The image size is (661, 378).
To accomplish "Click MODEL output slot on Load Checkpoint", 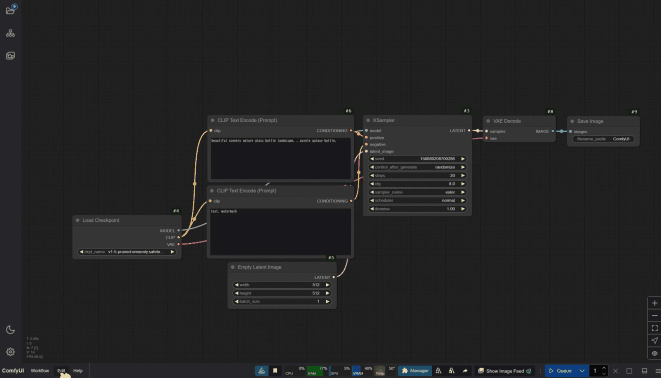I will coord(178,231).
